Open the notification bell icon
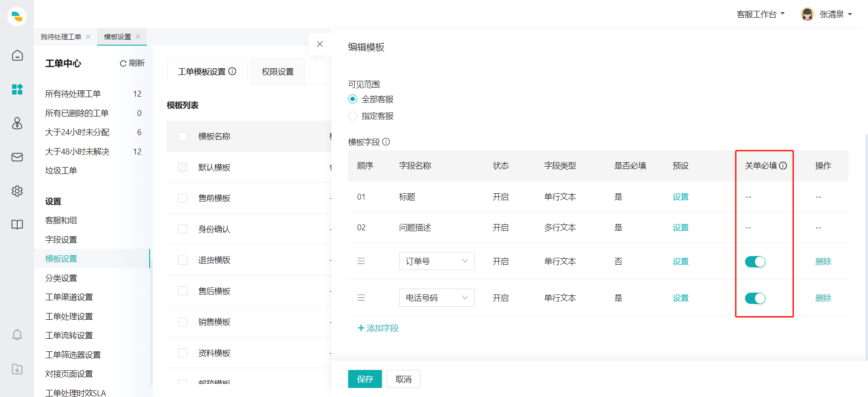Viewport: 868px width, 397px height. click(17, 335)
